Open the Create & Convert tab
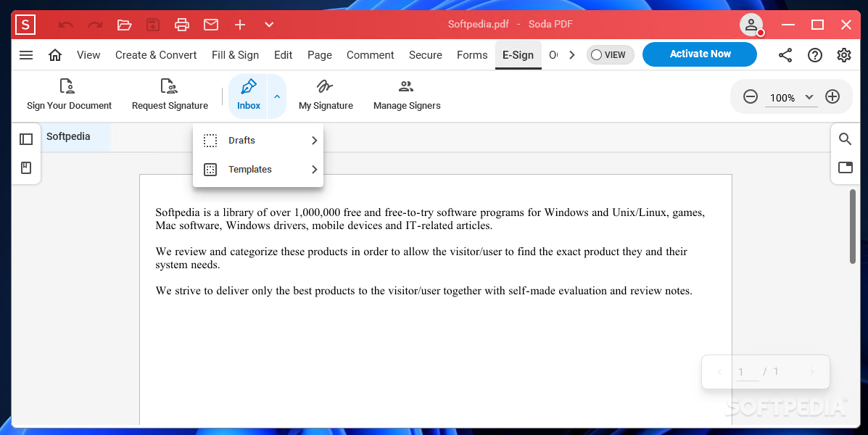868x435 pixels. click(x=156, y=55)
